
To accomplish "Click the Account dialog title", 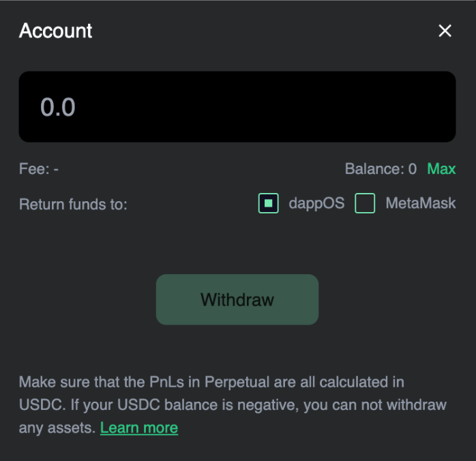I will click(56, 31).
